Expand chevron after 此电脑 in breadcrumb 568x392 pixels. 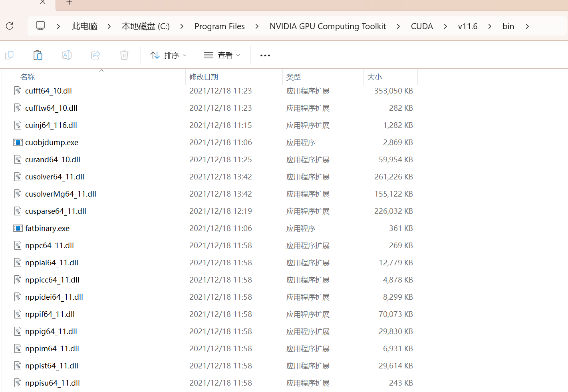109,26
